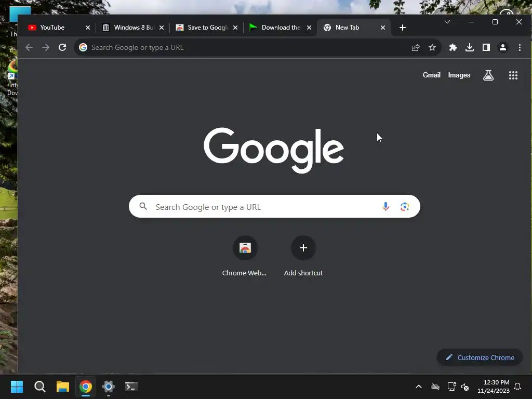
Task: Open a new tab with plus button
Action: coord(403,28)
